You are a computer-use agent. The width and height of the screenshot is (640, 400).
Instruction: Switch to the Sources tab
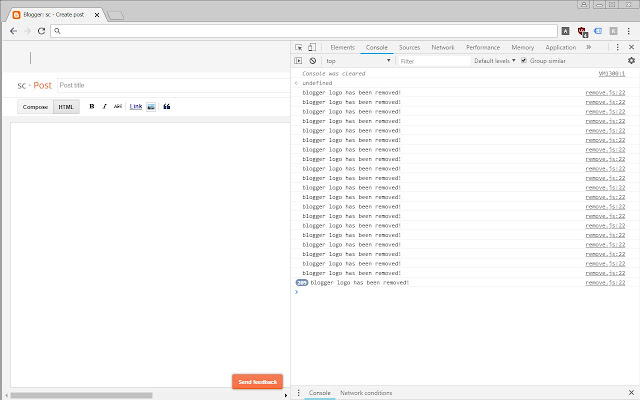[409, 47]
